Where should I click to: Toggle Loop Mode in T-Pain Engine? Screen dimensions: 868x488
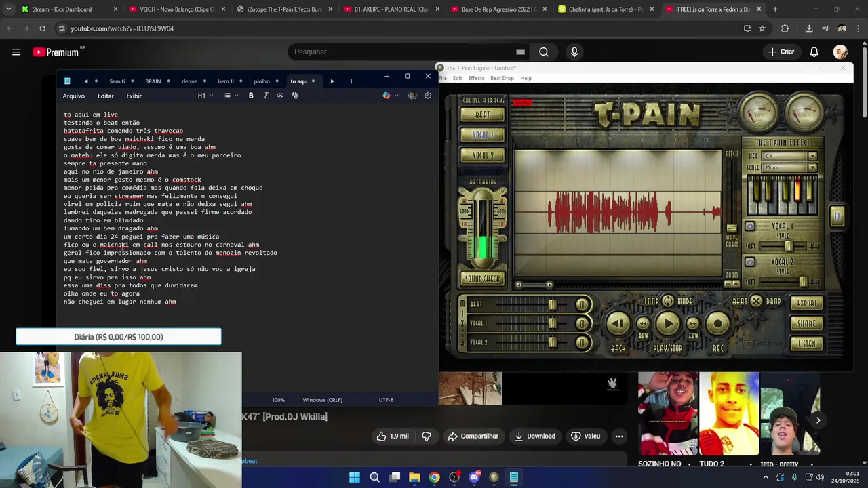668,301
